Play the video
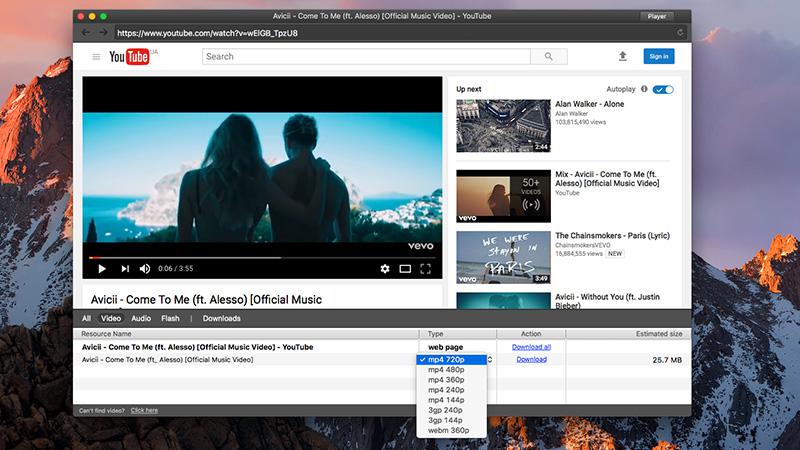 [102, 268]
